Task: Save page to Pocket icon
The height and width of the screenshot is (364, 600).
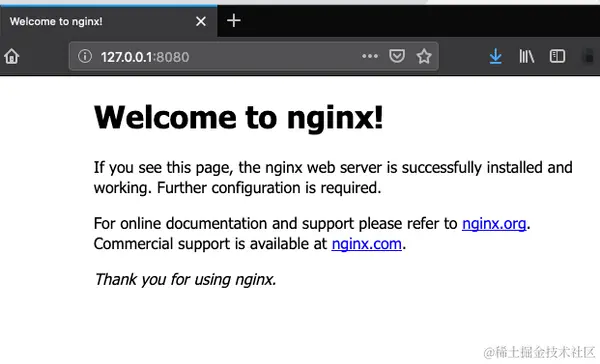Action: point(397,56)
